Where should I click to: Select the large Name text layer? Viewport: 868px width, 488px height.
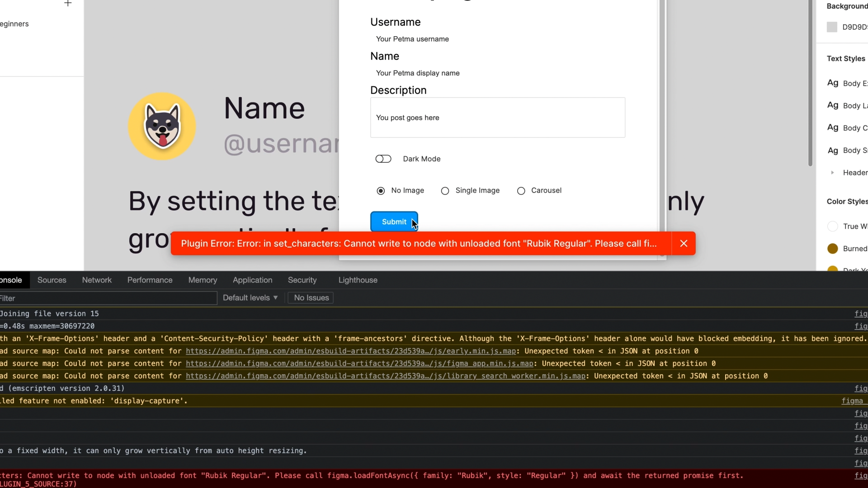[x=264, y=108]
